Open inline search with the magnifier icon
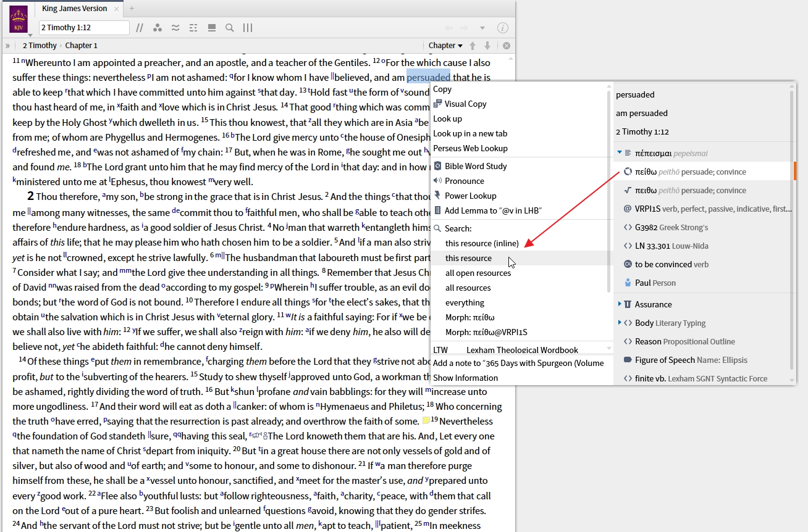The width and height of the screenshot is (808, 532). click(x=230, y=28)
